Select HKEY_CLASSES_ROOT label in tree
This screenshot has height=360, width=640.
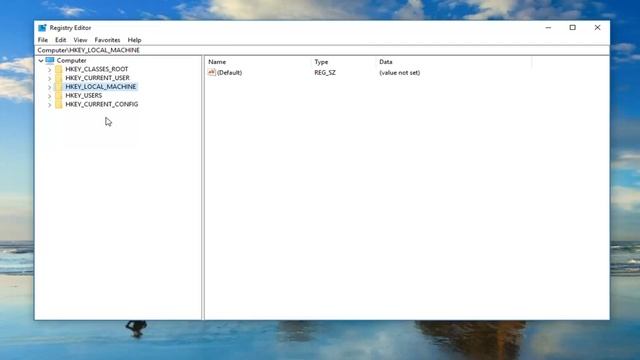tap(97, 69)
